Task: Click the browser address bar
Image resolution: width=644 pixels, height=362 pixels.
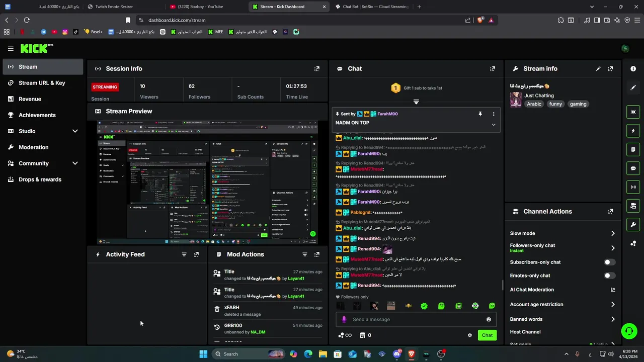Action: [302, 20]
